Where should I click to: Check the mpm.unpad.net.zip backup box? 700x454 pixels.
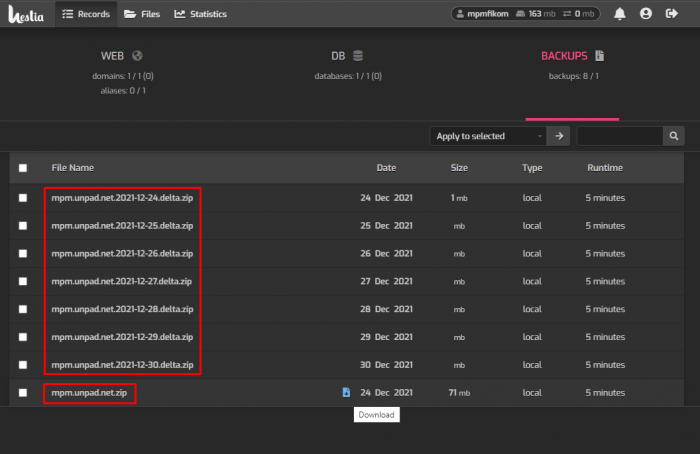pos(23,393)
